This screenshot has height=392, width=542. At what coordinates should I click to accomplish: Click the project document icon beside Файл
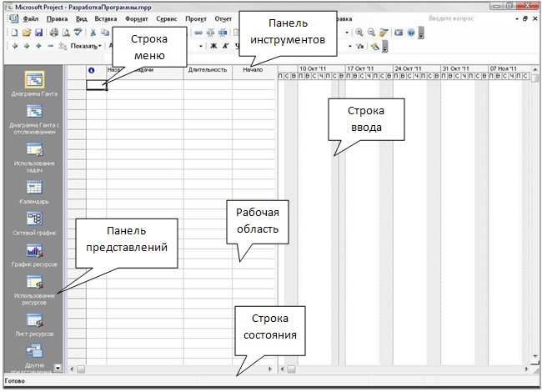click(x=14, y=18)
